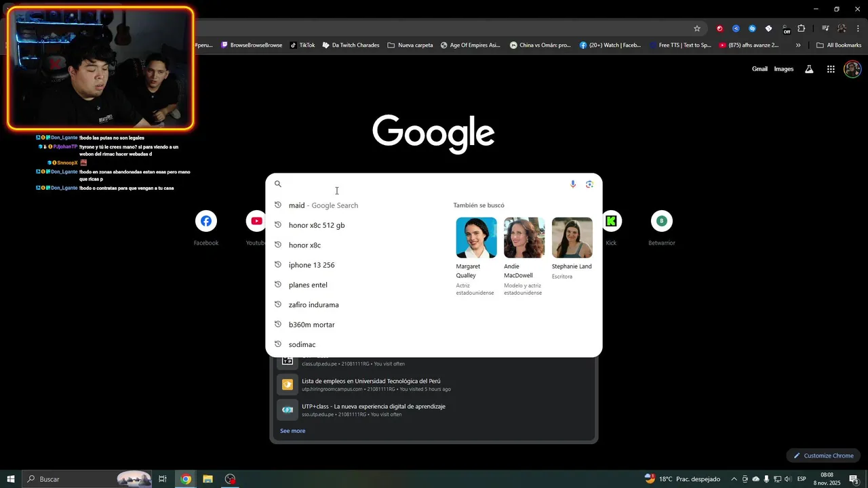Open 'Lista de empleos en Universidad Tecnológica' result

click(433, 385)
